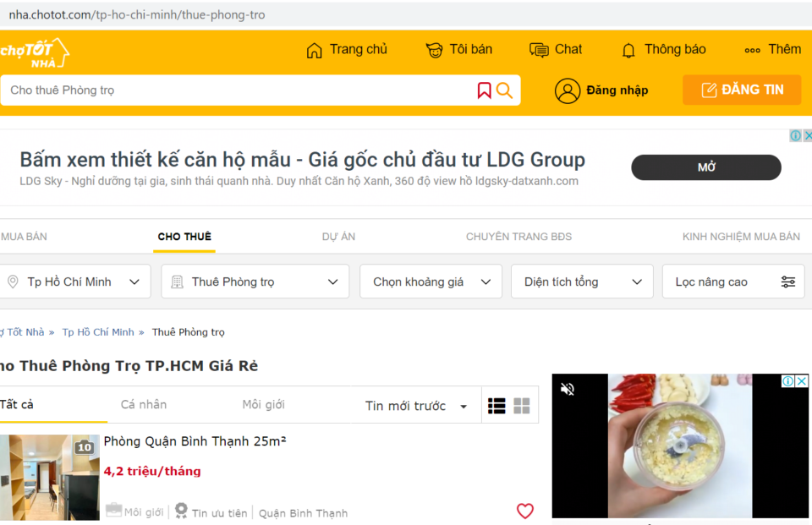Screen dimensions: 812x525
Task: Open the Chọn khoảng giá price dropdown
Action: tap(431, 282)
